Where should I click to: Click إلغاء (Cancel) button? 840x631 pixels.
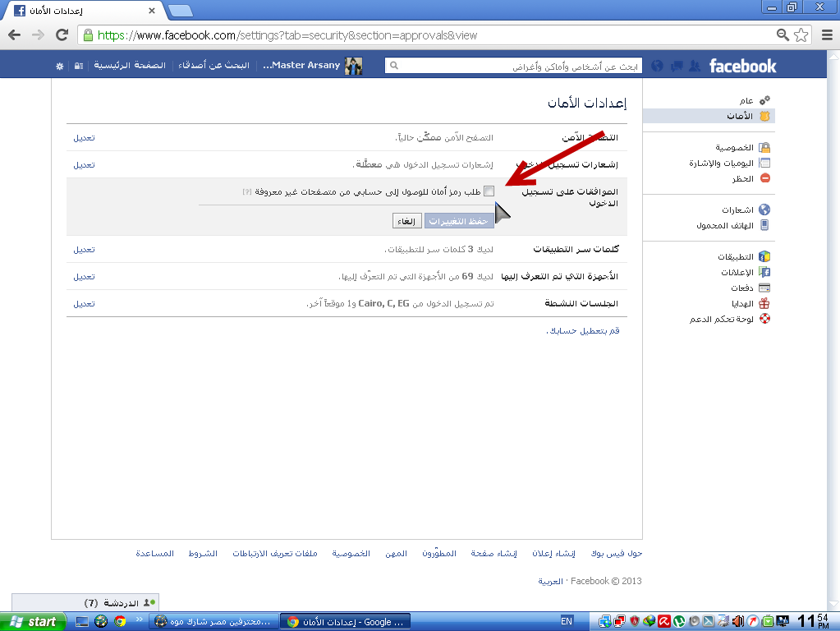click(407, 221)
